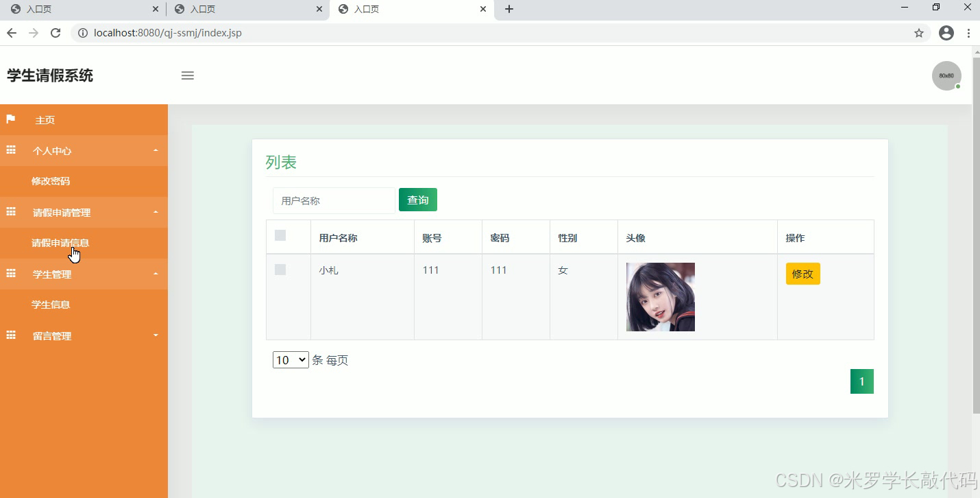Image resolution: width=980 pixels, height=498 pixels.
Task: Check the checkbox on 小札's row
Action: click(280, 270)
